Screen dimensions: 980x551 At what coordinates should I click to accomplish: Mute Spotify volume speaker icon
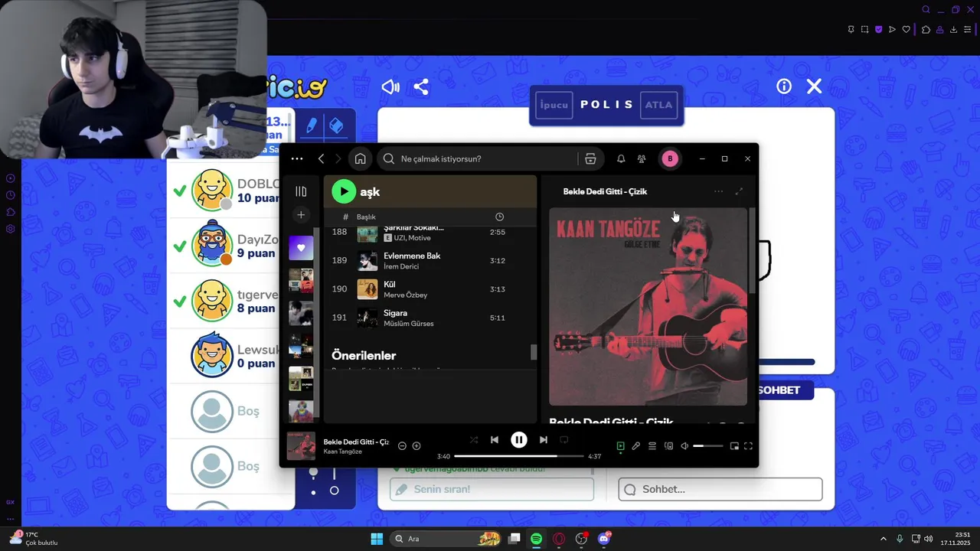[x=684, y=446]
